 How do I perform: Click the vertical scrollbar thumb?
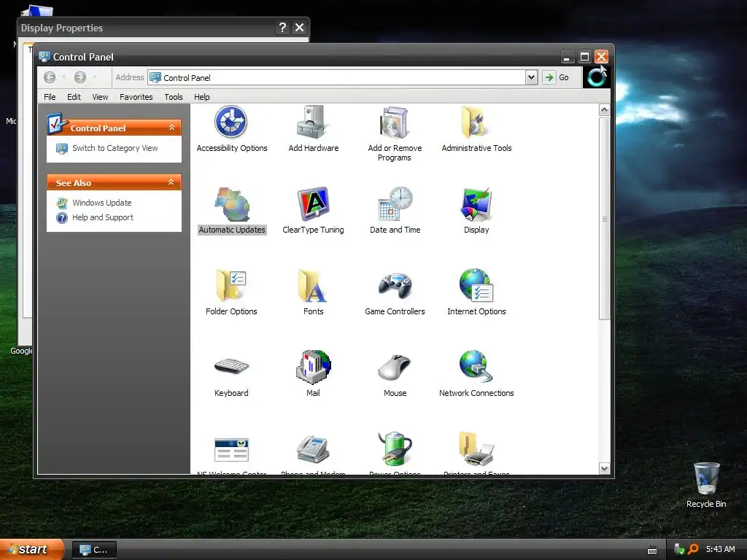coord(604,219)
